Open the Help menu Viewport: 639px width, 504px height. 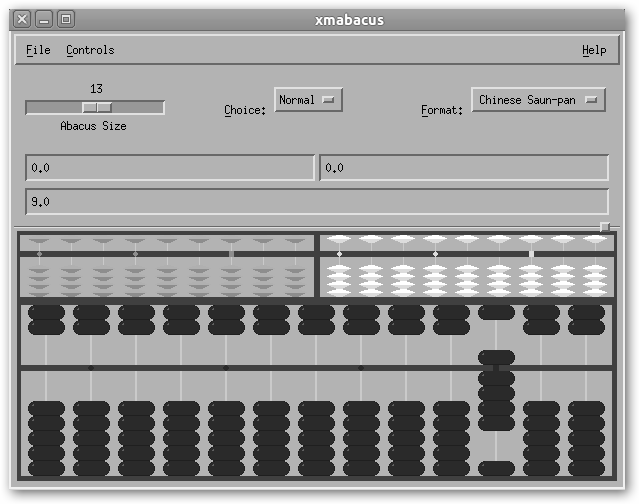pyautogui.click(x=593, y=50)
